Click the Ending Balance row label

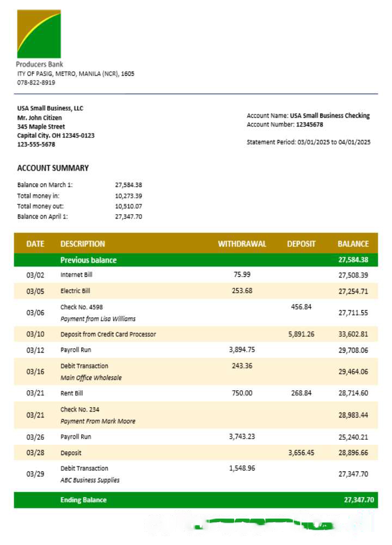click(83, 500)
